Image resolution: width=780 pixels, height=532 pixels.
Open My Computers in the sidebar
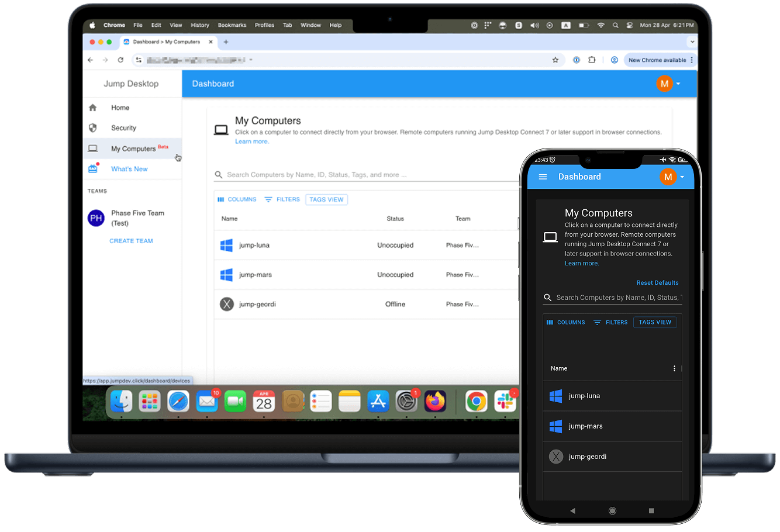pos(133,148)
